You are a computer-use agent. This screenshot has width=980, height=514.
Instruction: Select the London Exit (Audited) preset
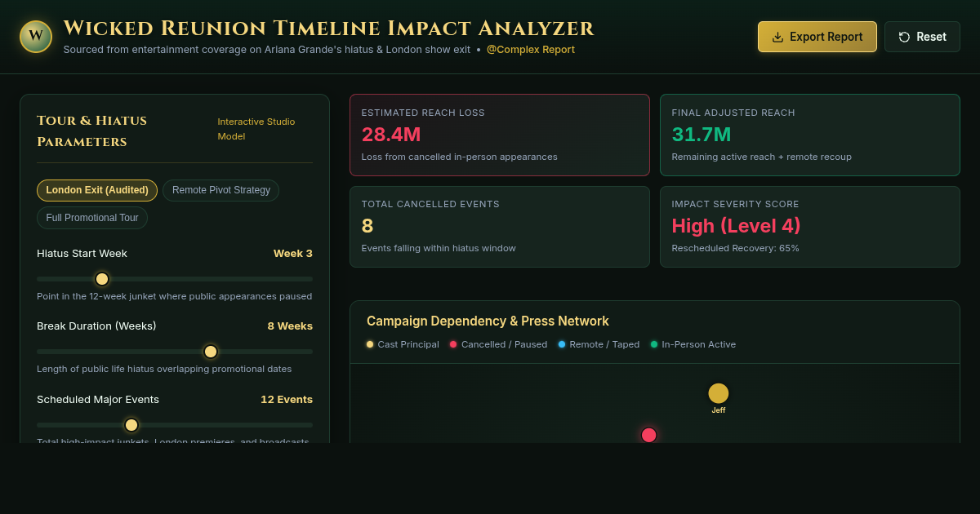(97, 190)
